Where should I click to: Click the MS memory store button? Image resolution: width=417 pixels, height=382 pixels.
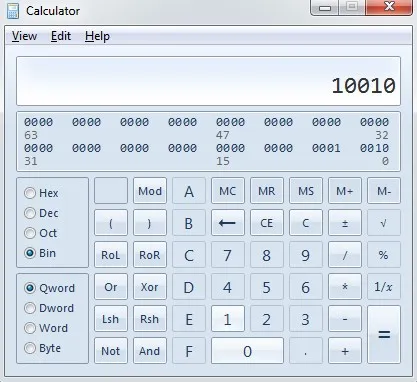[x=306, y=191]
